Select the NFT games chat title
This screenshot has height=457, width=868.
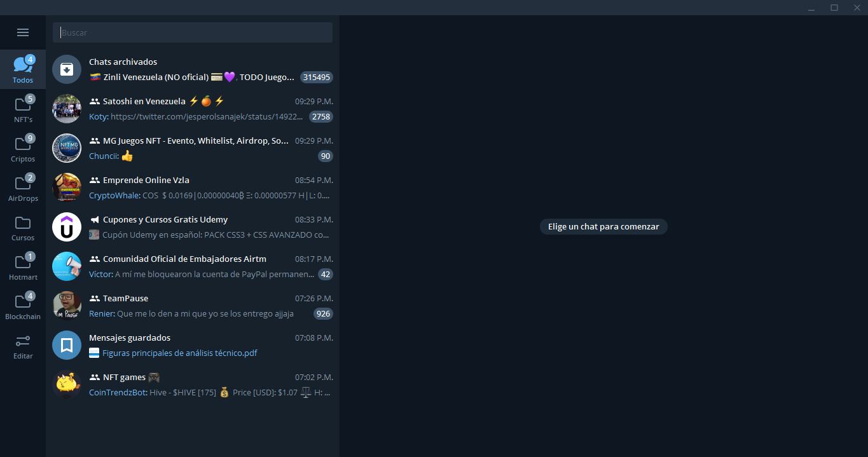131,377
